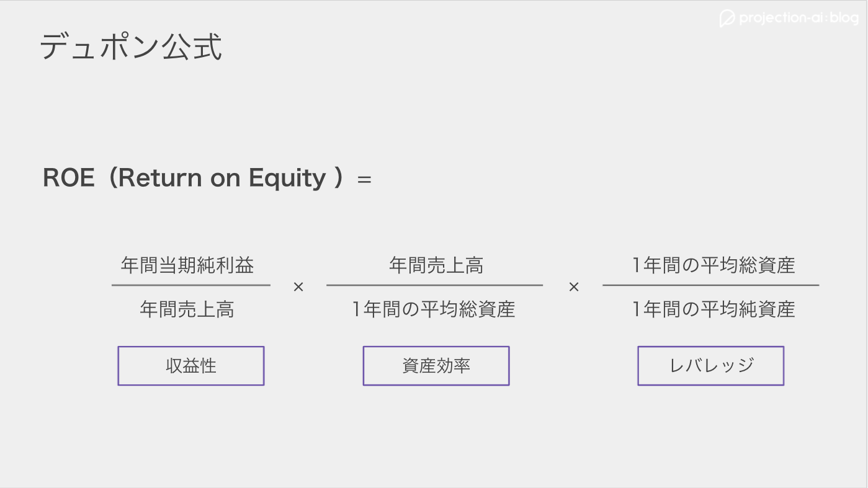Viewport: 868px width, 488px height.
Task: Click the first multiplication sign
Action: tap(298, 287)
